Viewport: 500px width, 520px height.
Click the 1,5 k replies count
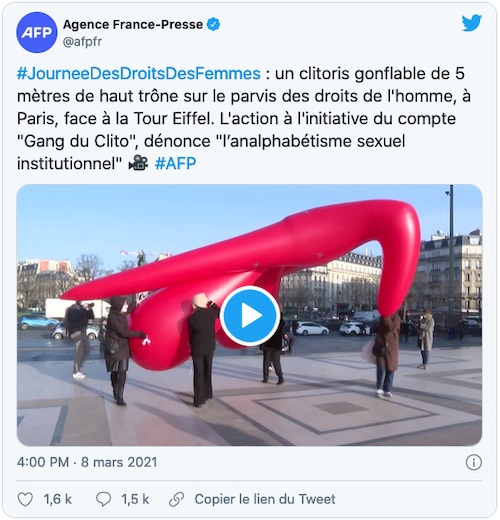click(x=135, y=499)
